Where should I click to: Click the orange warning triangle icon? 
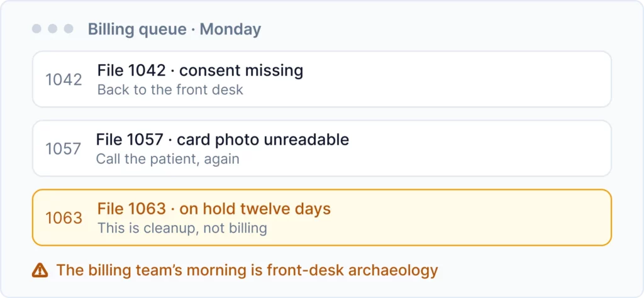click(x=40, y=270)
